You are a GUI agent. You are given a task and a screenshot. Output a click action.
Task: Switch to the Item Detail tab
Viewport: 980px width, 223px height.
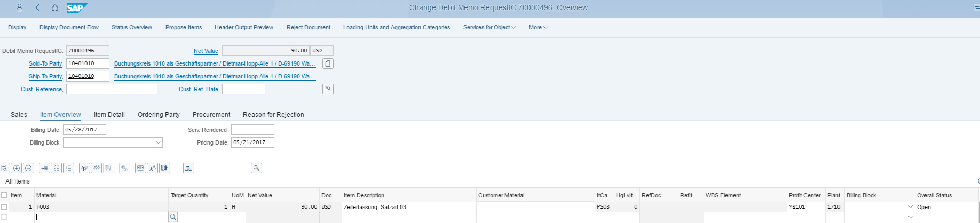coord(109,114)
